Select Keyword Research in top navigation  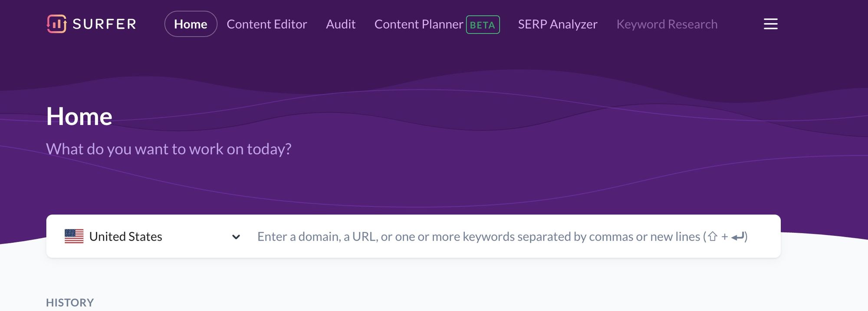coord(667,24)
